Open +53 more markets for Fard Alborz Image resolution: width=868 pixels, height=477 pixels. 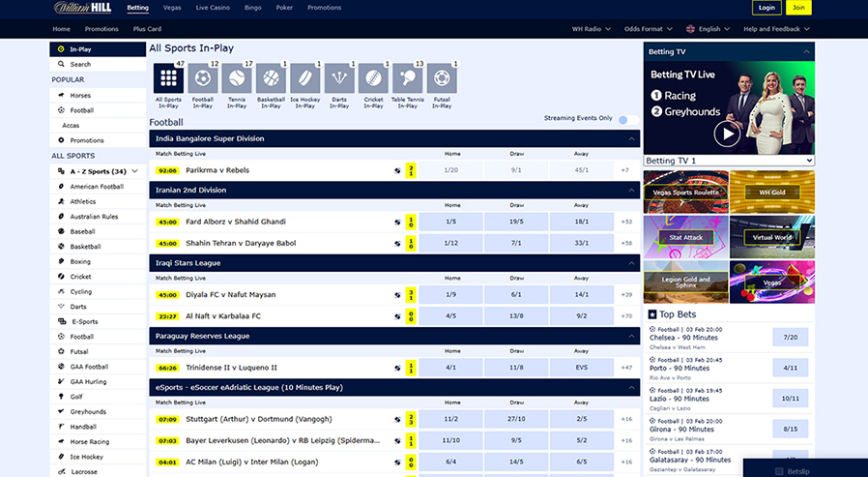click(626, 222)
